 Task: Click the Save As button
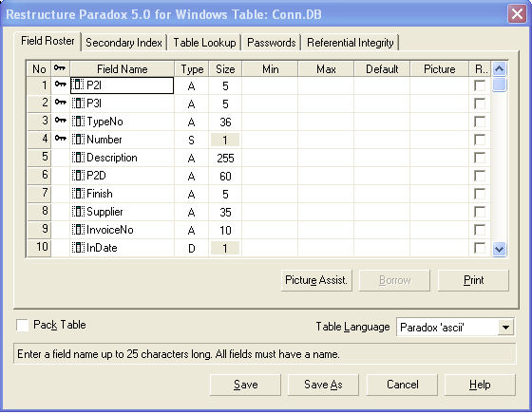point(323,385)
